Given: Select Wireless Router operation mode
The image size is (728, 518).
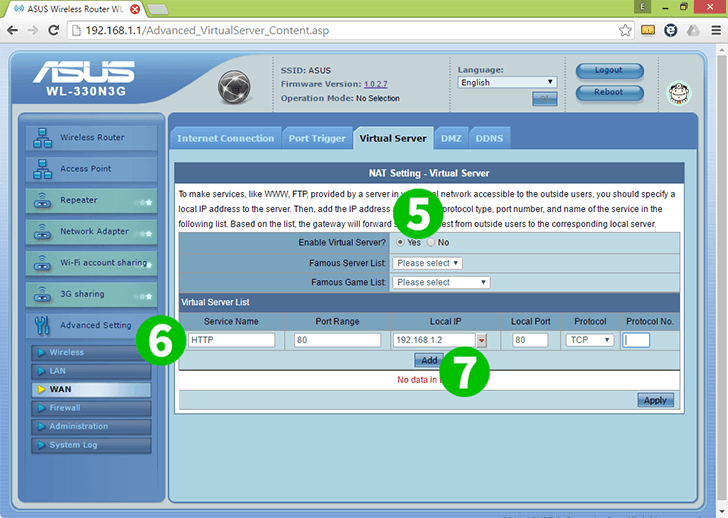Looking at the screenshot, I should coord(91,138).
